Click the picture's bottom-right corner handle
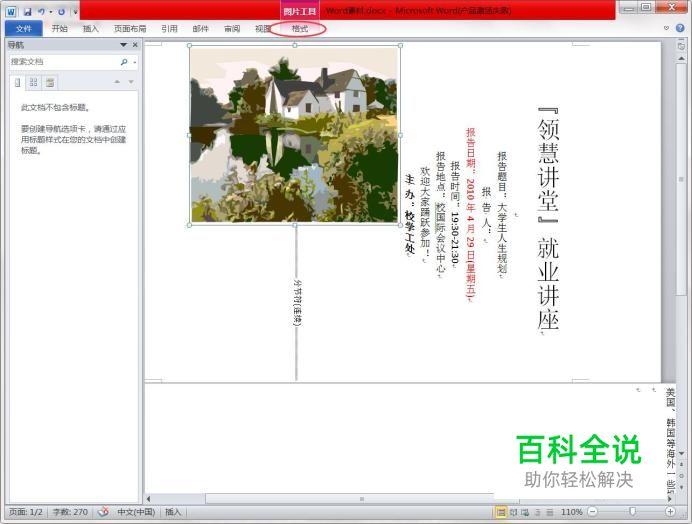Viewport: 692px width, 524px height. 400,225
